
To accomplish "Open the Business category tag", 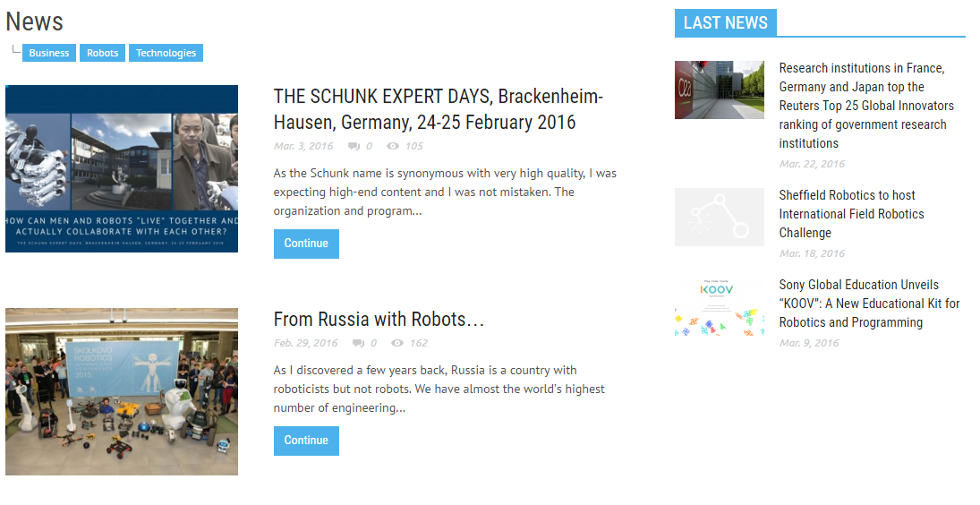I will (49, 53).
